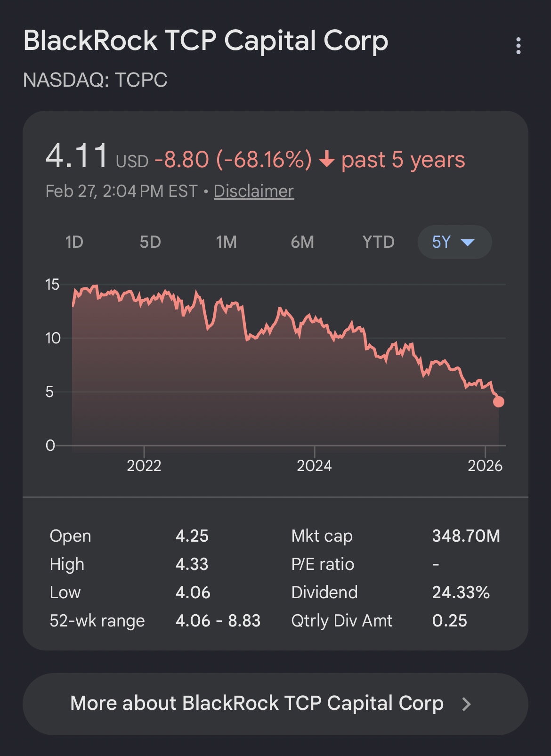Expand the 5Y range dropdown arrow
This screenshot has height=756, width=551.
click(x=468, y=243)
